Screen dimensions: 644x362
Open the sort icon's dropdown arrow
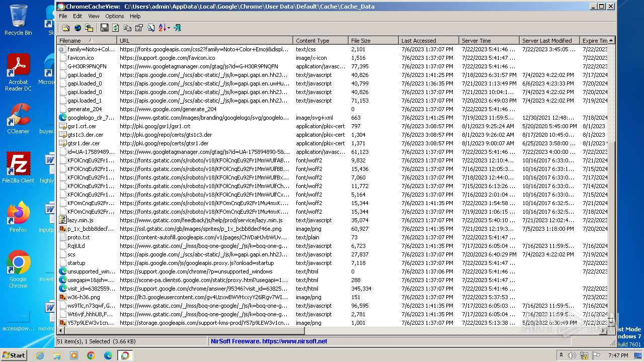pos(169,28)
